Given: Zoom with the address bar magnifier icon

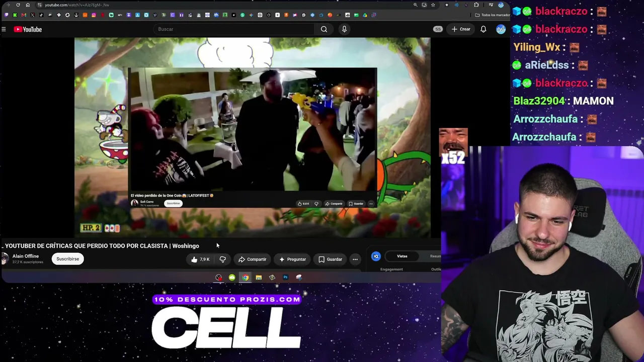Looking at the screenshot, I should coord(415,5).
